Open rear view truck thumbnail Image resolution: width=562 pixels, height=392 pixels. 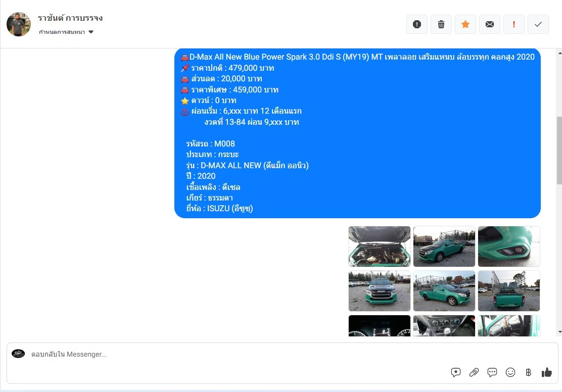[508, 291]
